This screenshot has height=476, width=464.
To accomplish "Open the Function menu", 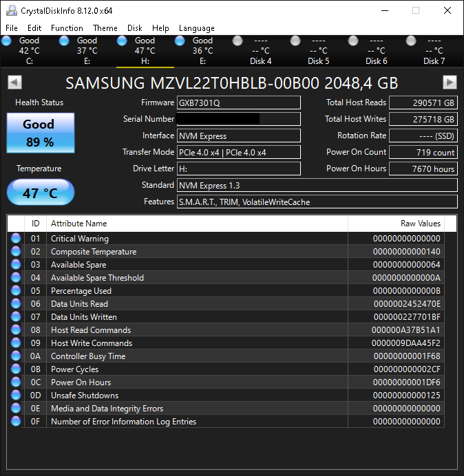I will coord(67,28).
